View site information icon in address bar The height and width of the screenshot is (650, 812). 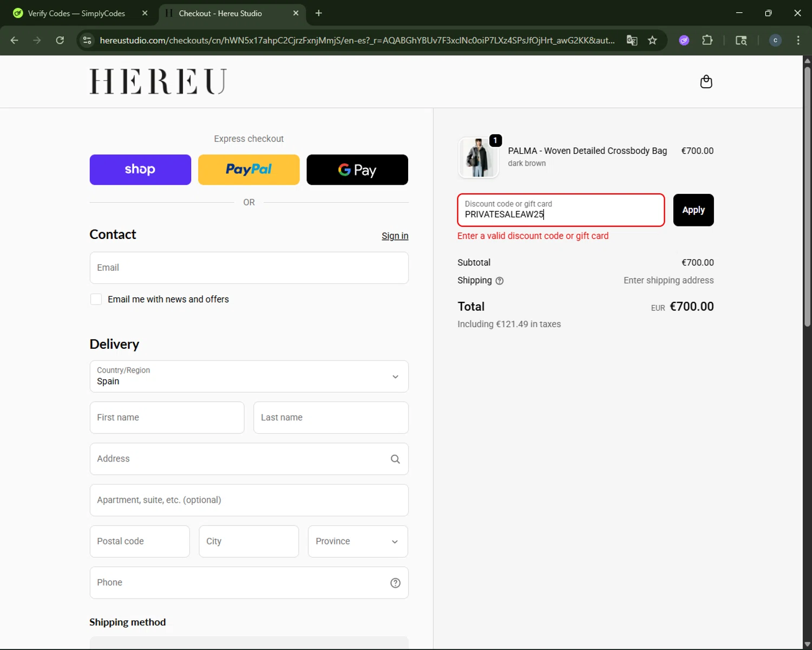click(87, 40)
